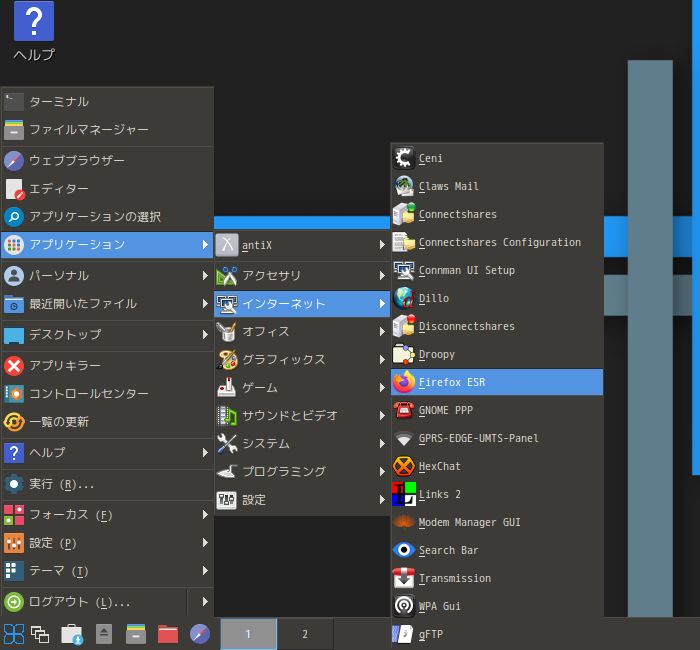Launch Connman UI Setup
This screenshot has width=700, height=650.
pyautogui.click(x=497, y=270)
